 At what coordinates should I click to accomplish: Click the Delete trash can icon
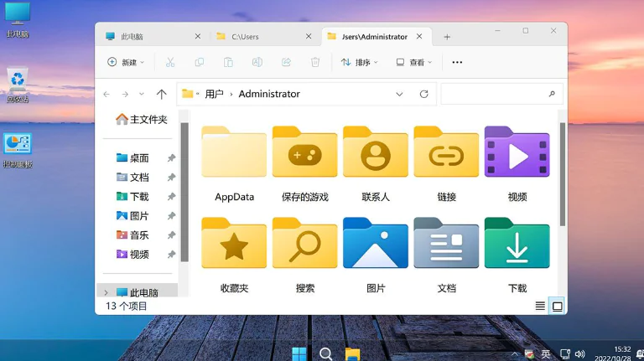(315, 62)
